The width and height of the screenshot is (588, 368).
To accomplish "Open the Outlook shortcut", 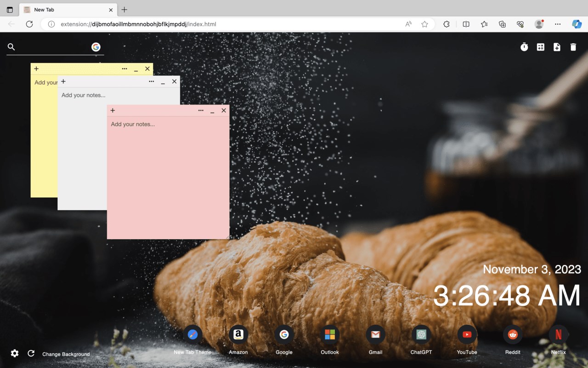I will (x=330, y=340).
